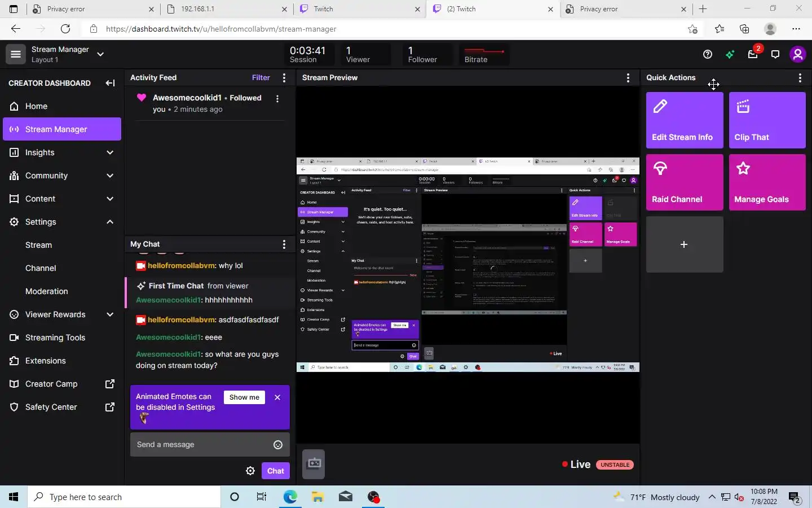
Task: Click the taskbar Type here to search box
Action: 124,497
